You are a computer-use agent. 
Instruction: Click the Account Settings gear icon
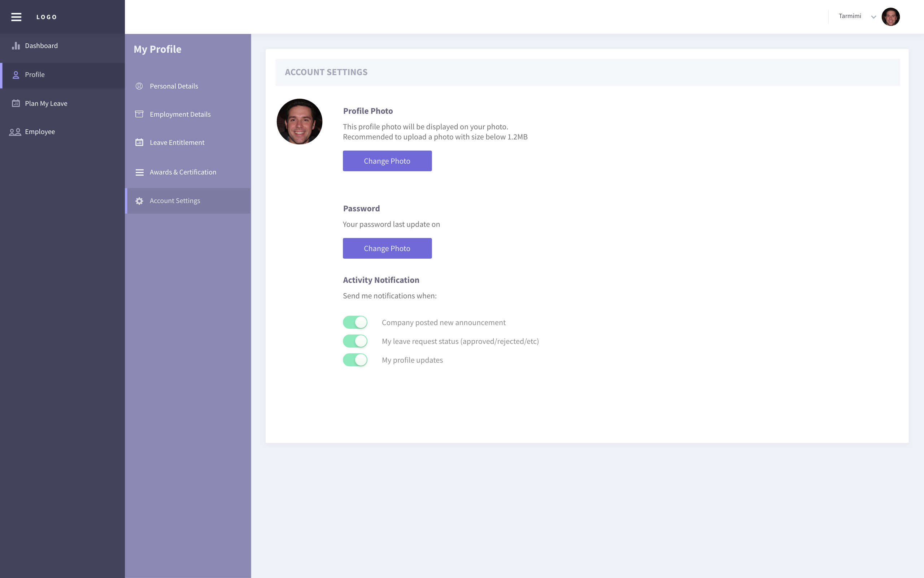pyautogui.click(x=139, y=201)
